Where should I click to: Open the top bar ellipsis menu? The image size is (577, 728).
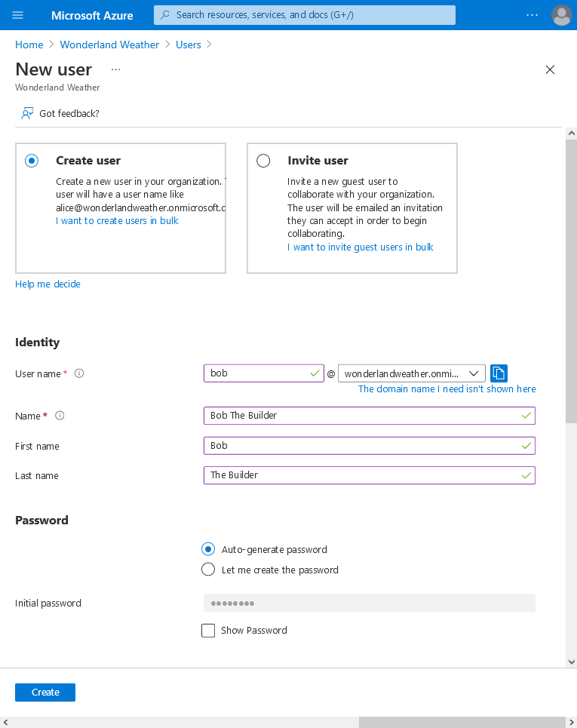pyautogui.click(x=532, y=15)
